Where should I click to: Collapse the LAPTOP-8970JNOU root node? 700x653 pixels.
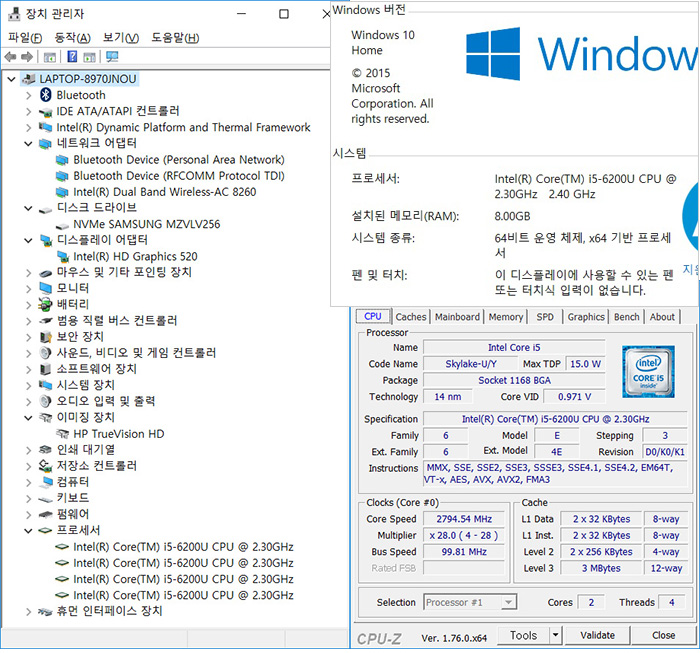[12, 79]
